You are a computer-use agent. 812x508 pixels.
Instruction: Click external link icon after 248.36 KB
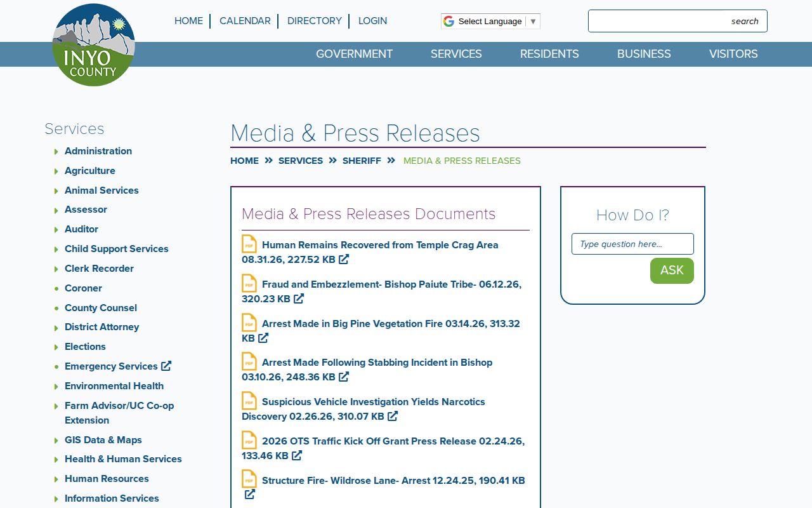point(344,377)
